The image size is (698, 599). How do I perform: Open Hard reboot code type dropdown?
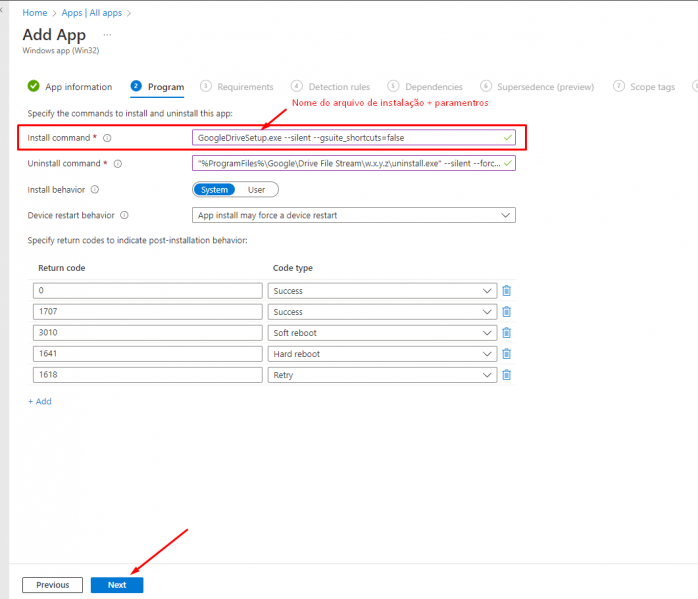click(382, 354)
